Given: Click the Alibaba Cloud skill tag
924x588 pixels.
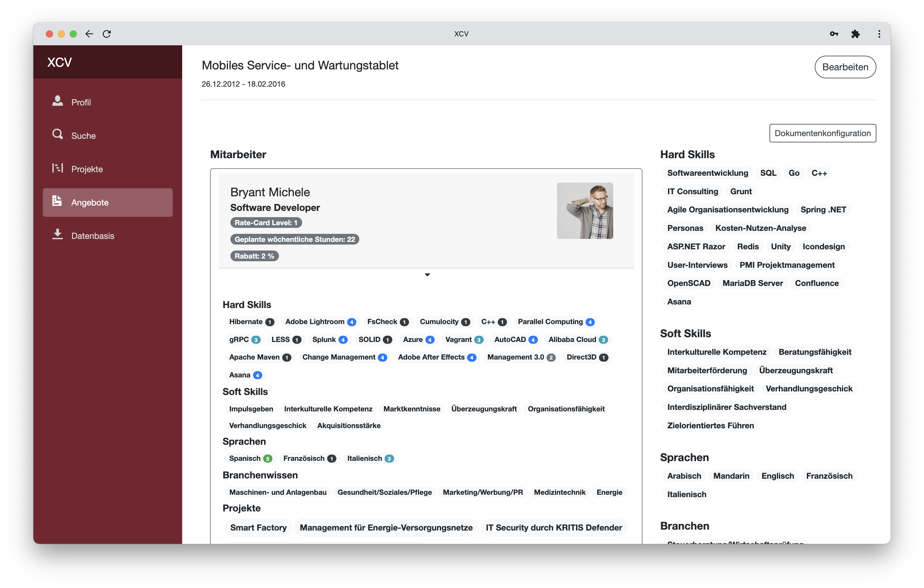Looking at the screenshot, I should tap(578, 340).
